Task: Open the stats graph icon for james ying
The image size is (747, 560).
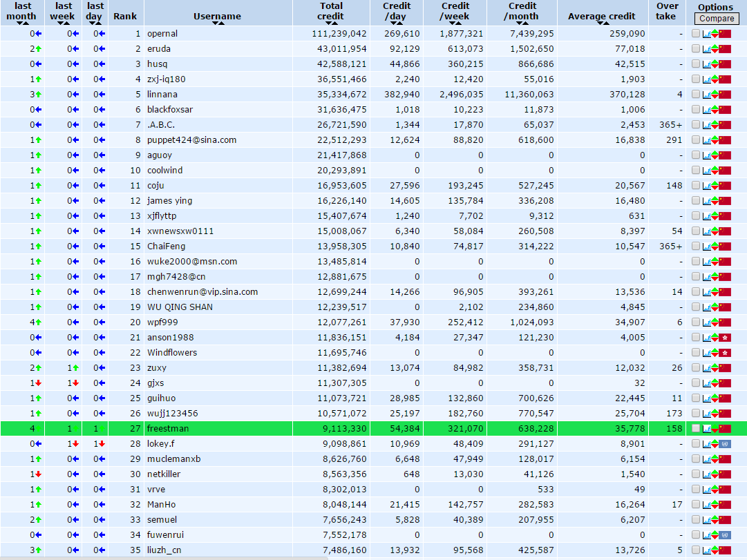Action: 706,201
